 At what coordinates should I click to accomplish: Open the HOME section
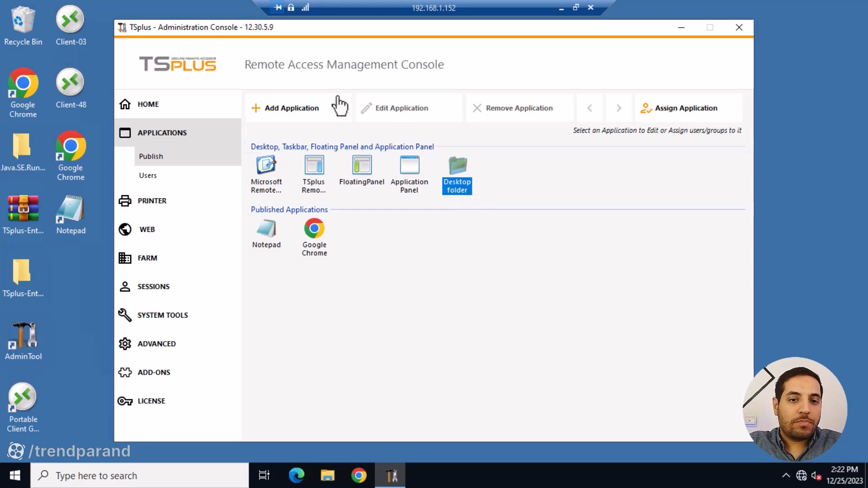pos(178,104)
